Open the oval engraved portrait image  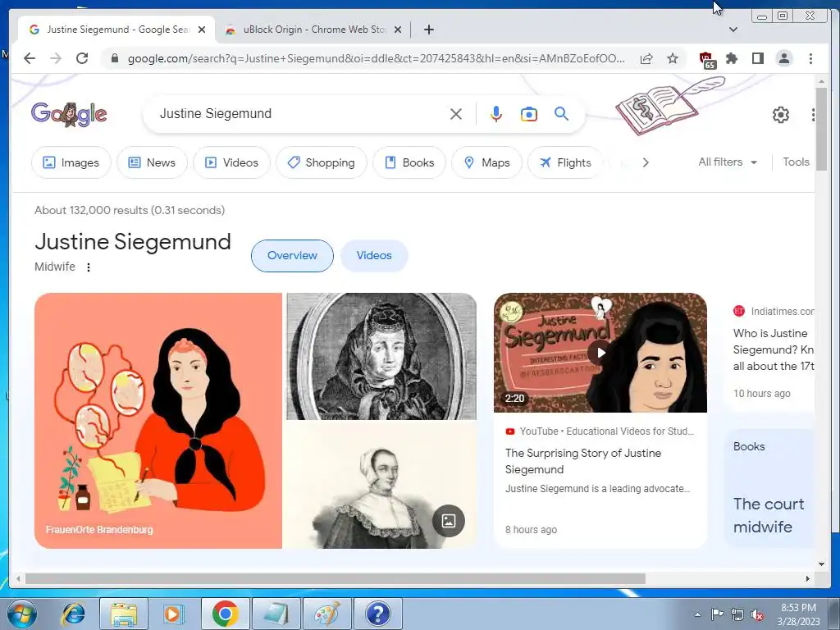tap(381, 356)
